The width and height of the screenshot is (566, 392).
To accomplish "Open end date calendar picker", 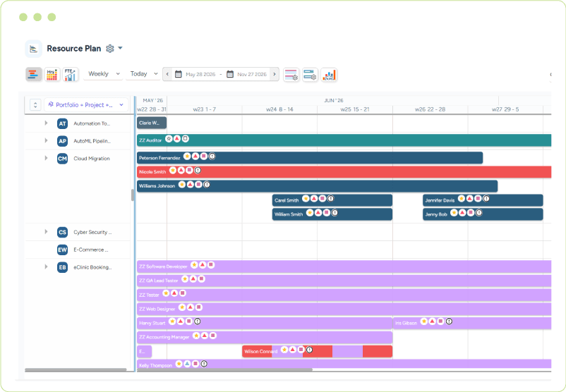I will (230, 74).
